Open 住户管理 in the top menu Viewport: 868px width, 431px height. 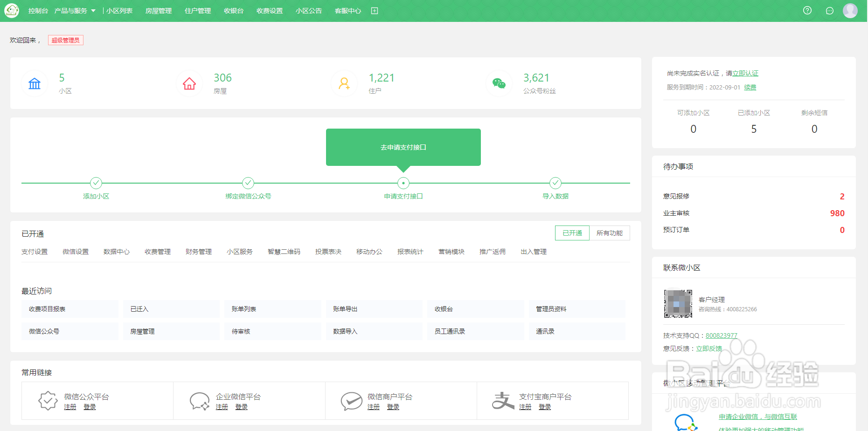click(x=198, y=11)
